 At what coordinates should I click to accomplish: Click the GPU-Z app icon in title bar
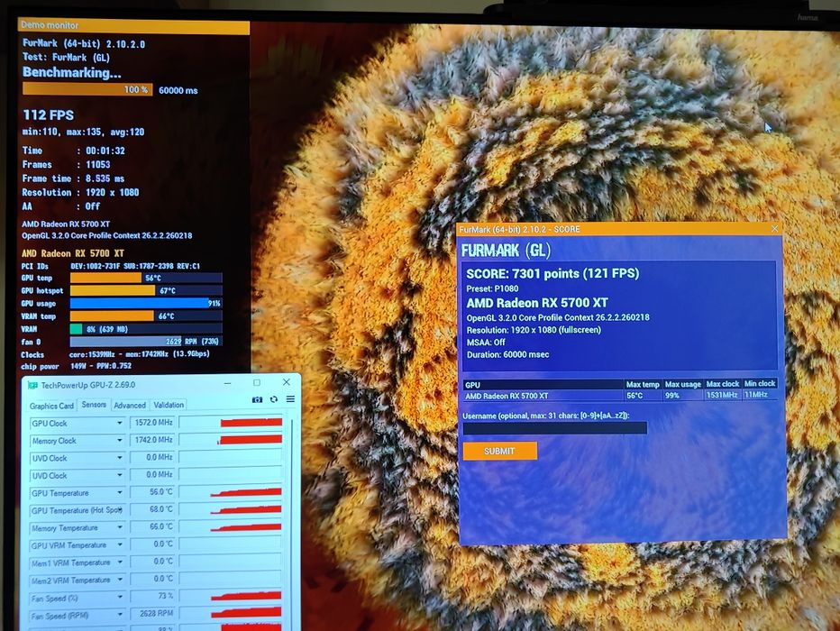pos(32,385)
